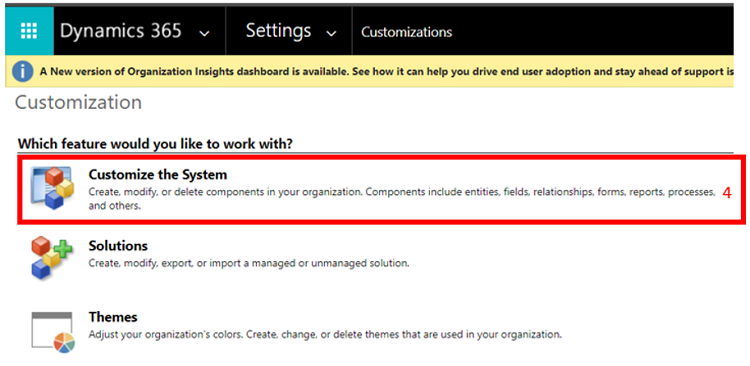Click 'Adjust your organization's colors' description
The height and width of the screenshot is (366, 750).
pyautogui.click(x=325, y=334)
